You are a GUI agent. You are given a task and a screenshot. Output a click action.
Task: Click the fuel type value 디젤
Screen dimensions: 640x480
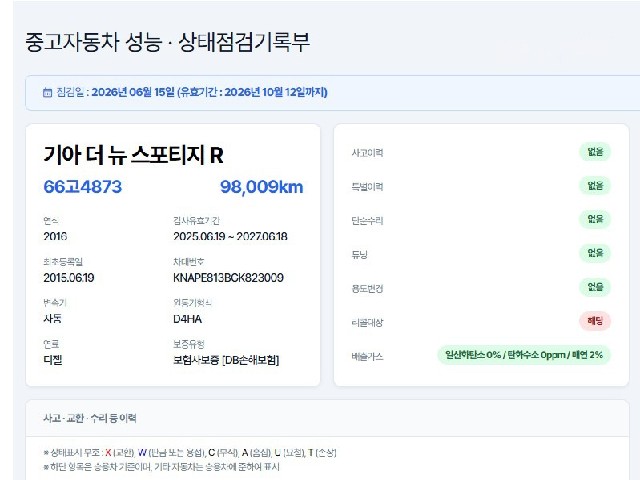coord(53,360)
